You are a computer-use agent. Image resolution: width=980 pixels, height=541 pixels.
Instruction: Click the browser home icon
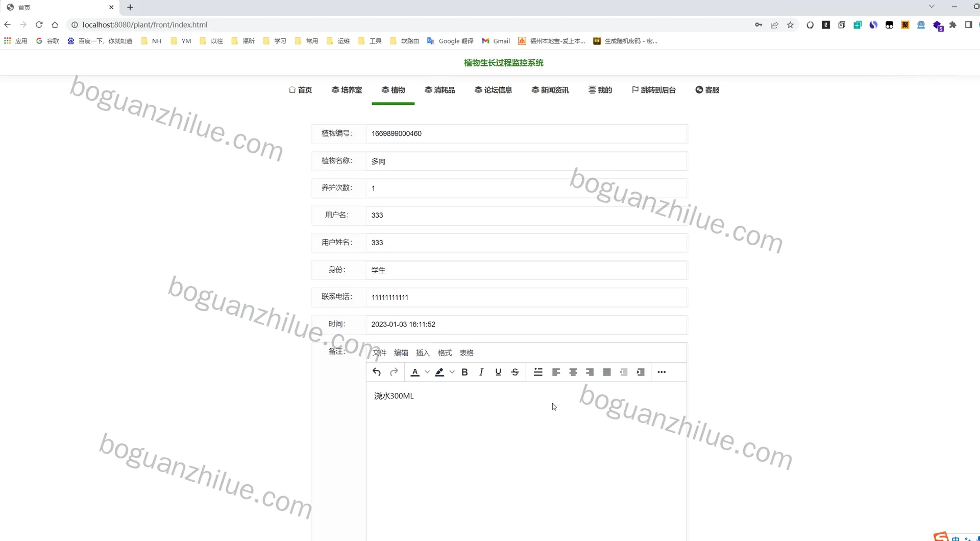[x=55, y=25]
